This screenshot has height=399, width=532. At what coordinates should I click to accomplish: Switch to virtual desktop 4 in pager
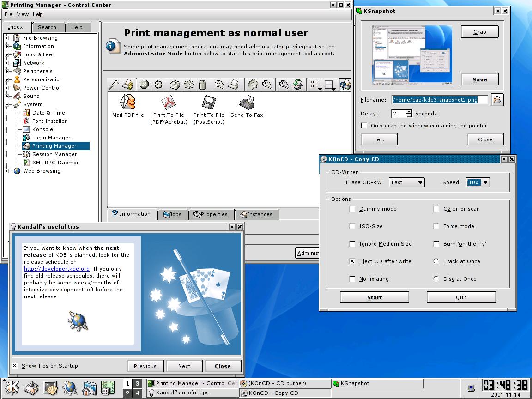[x=137, y=393]
